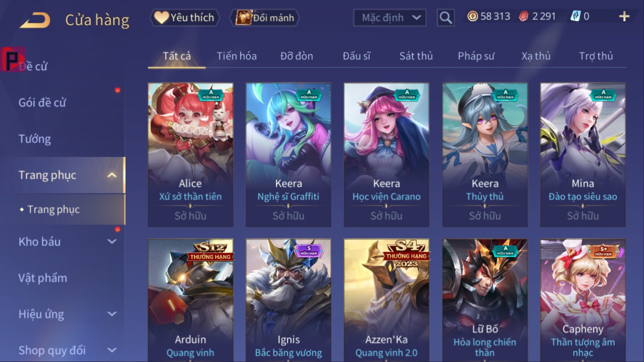Open Gói đề cử in sidebar

[42, 103]
